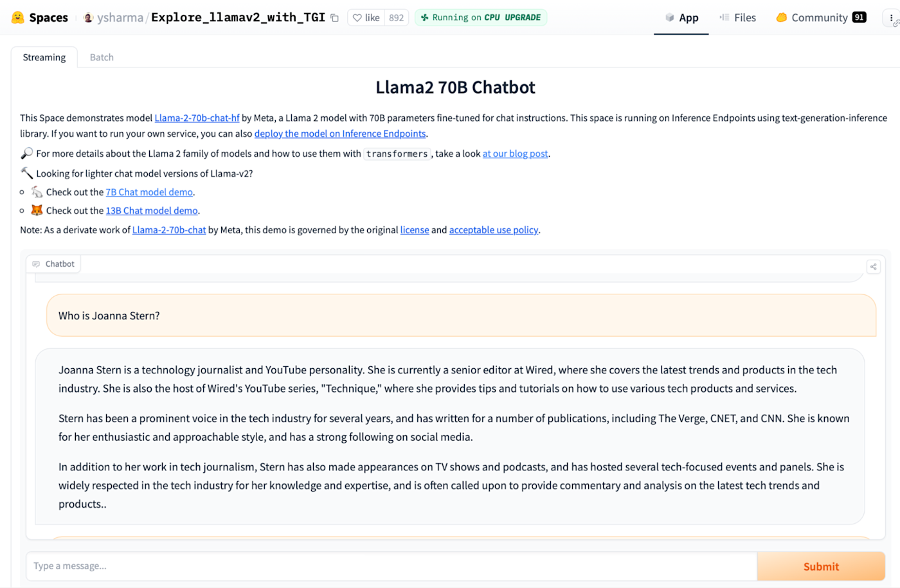Focus the 'Type a message...' input field
The height and width of the screenshot is (588, 900).
(x=392, y=566)
